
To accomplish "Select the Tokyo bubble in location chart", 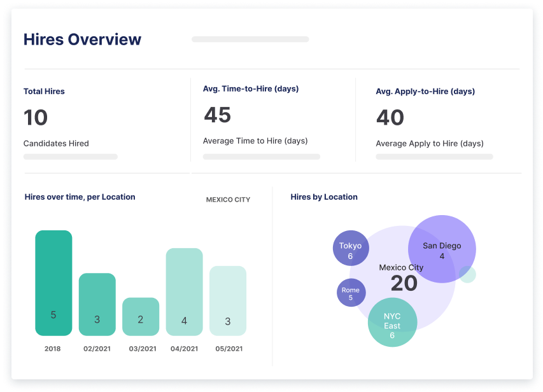I will tap(350, 248).
